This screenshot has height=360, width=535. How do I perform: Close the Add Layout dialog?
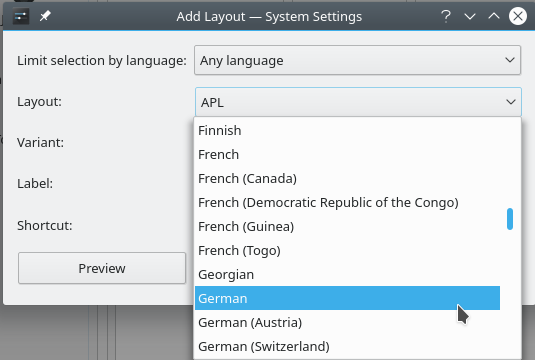[x=518, y=16]
